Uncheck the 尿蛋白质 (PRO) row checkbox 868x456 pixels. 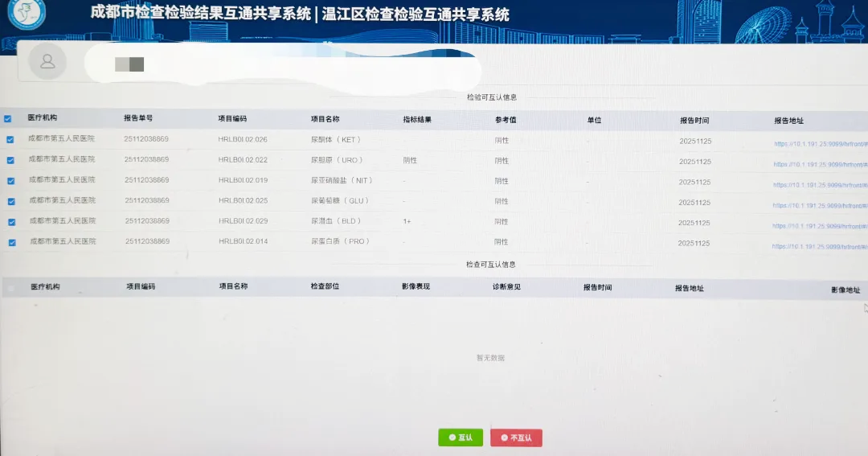click(12, 242)
